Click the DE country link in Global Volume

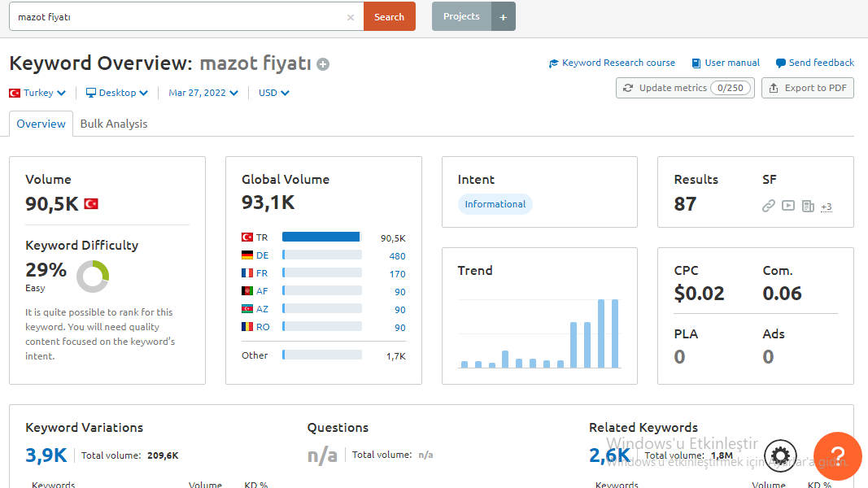[x=262, y=255]
